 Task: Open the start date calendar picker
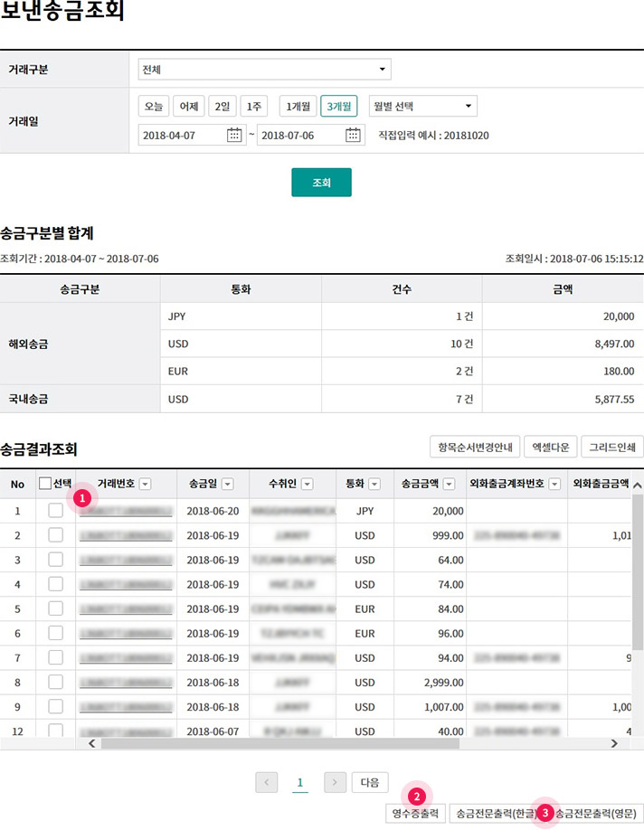235,135
